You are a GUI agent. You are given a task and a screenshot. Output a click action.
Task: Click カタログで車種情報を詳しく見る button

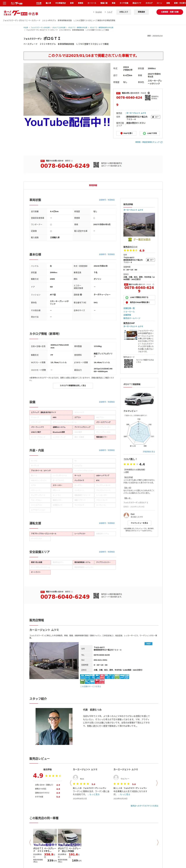coord(73,386)
